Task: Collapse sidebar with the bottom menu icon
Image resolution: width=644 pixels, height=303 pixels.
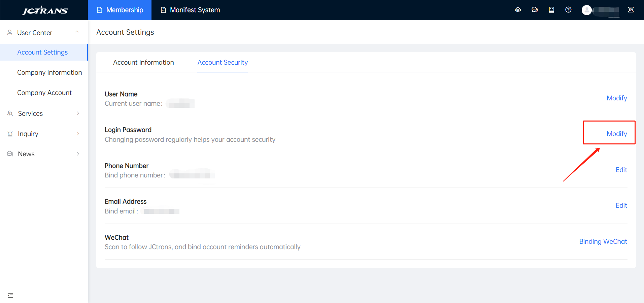Action: point(10,295)
